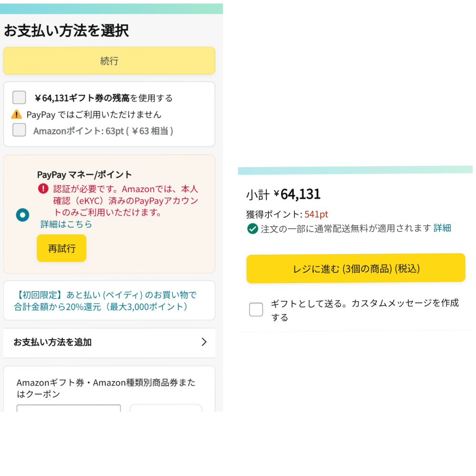Screen dimensions: 476x476
Task: Open the 詳細はこちら link under PayPay message
Action: tap(66, 224)
